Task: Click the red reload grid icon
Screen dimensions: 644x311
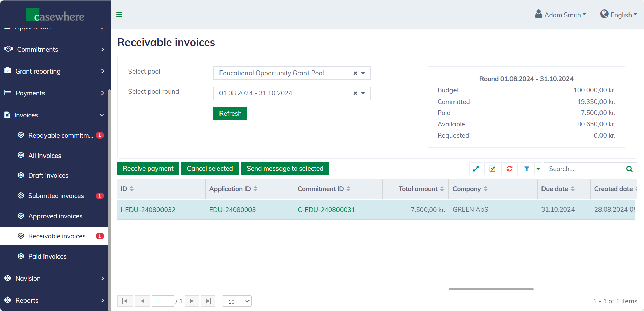Action: [509, 169]
